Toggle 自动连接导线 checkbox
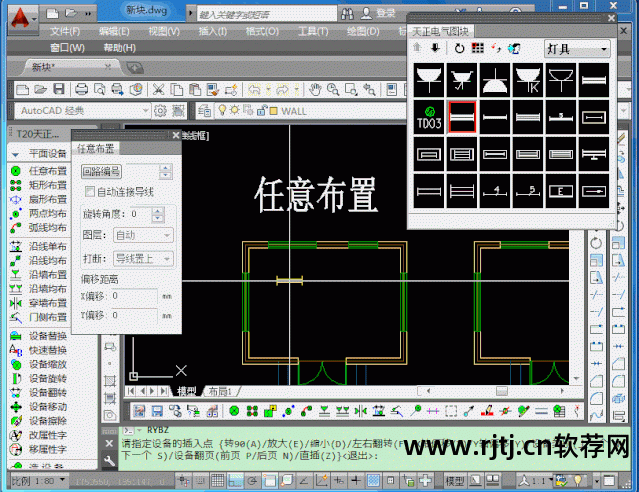Screen dimensions: 639x492 pyautogui.click(x=89, y=192)
